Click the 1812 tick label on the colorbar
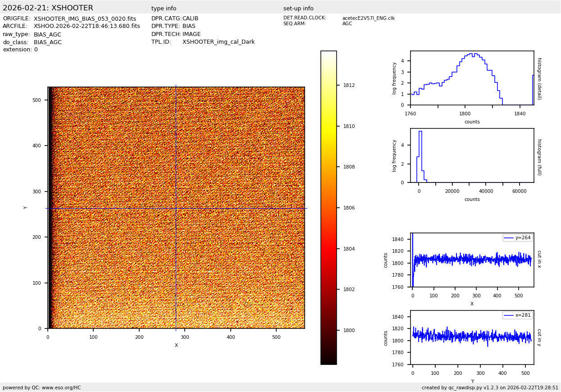Image resolution: width=561 pixels, height=392 pixels. coord(349,85)
